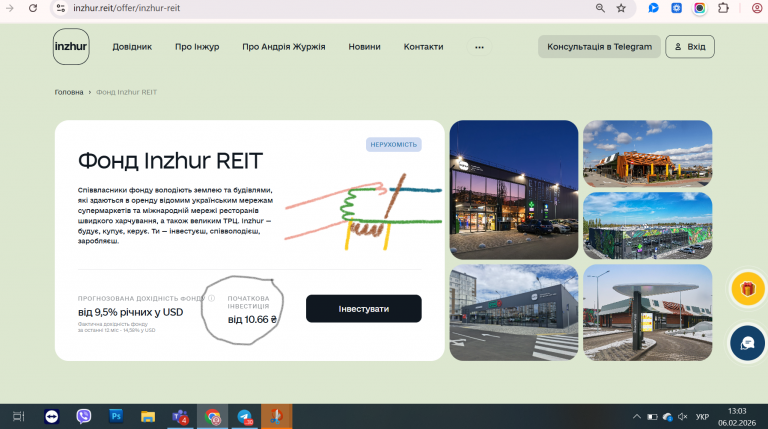Open the Chrome profile icon

tap(757, 8)
